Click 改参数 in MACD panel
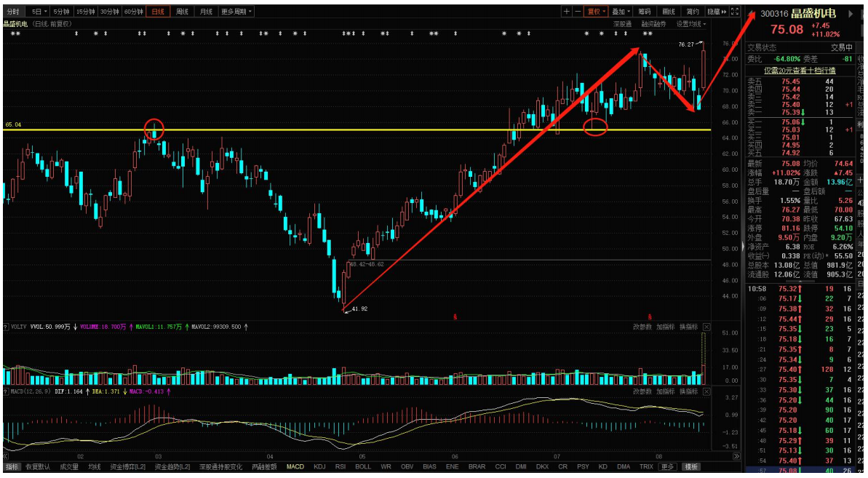Screen dimensions: 868x478 642,391
